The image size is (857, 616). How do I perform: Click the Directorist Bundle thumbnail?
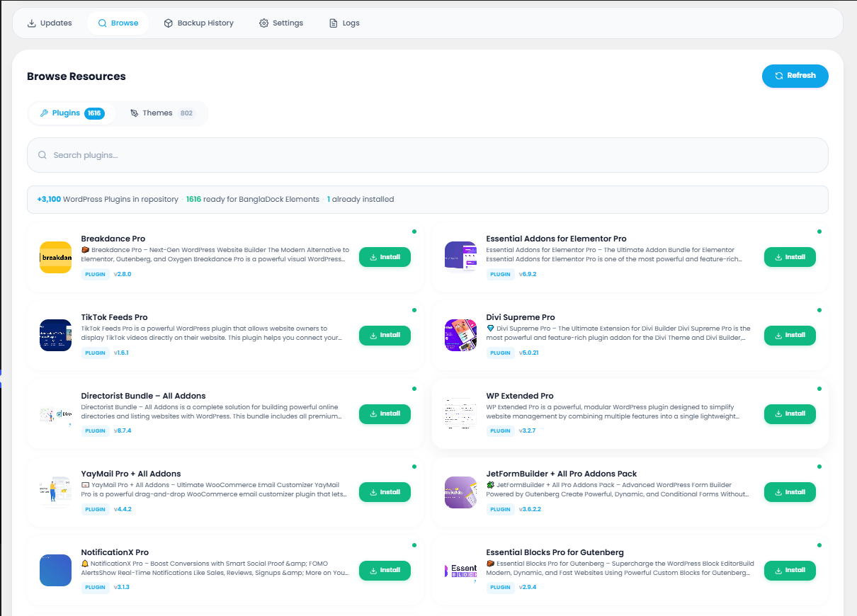pos(55,413)
